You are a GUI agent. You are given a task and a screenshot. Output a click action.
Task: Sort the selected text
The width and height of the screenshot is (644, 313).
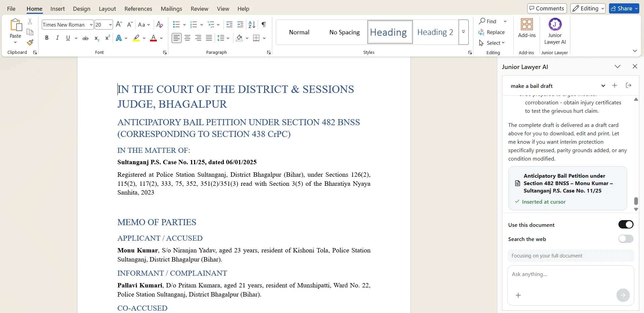[252, 25]
